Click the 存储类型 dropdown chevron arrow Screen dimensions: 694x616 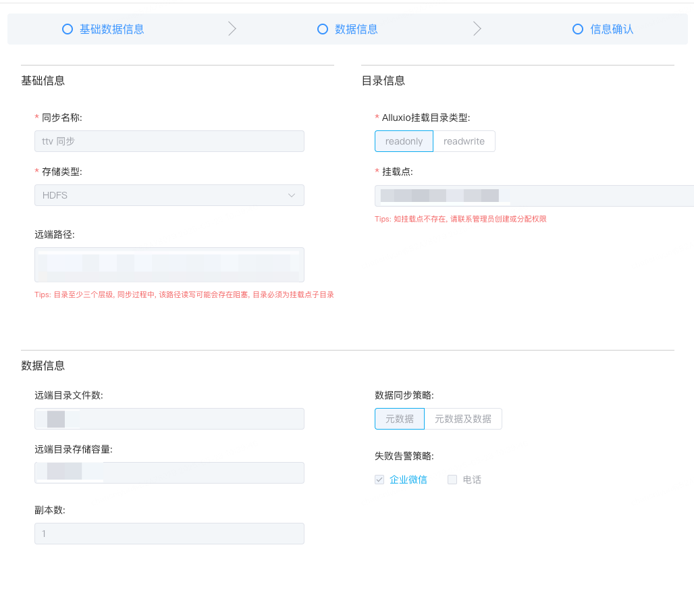pos(291,195)
